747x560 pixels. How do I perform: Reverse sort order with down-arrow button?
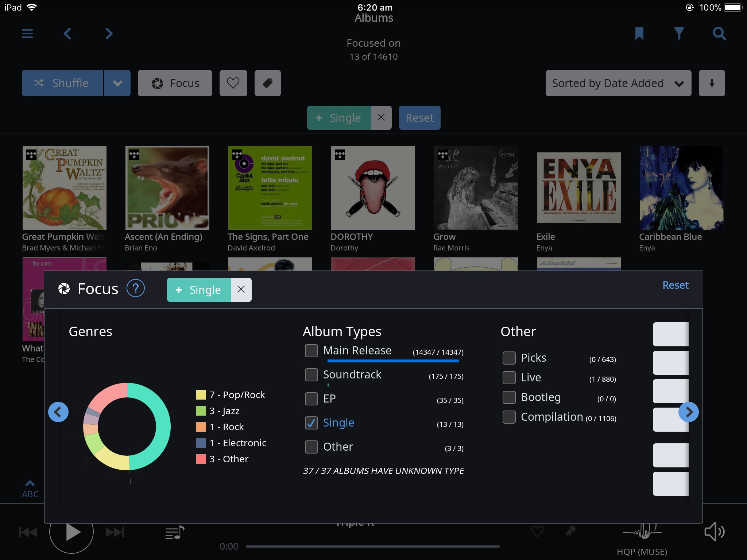(712, 83)
